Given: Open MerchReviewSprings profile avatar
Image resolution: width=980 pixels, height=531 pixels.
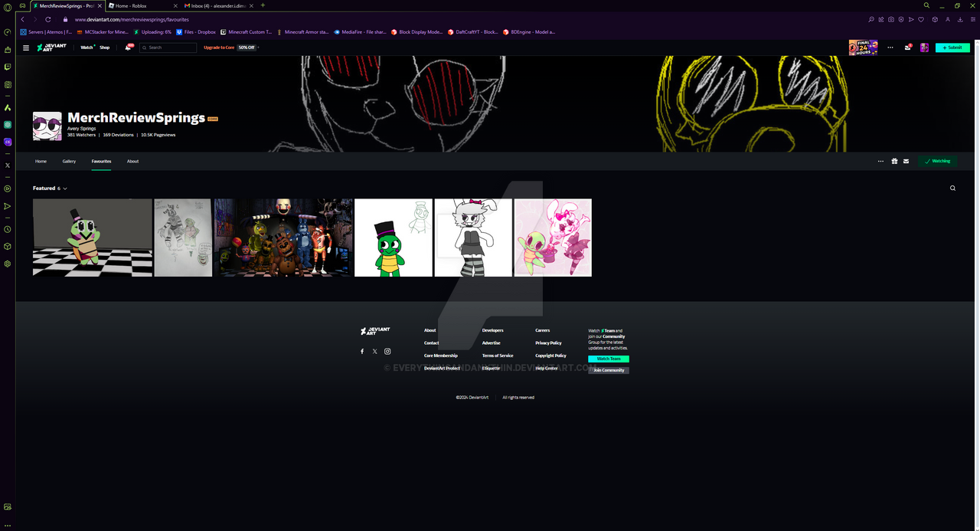Looking at the screenshot, I should [x=47, y=126].
